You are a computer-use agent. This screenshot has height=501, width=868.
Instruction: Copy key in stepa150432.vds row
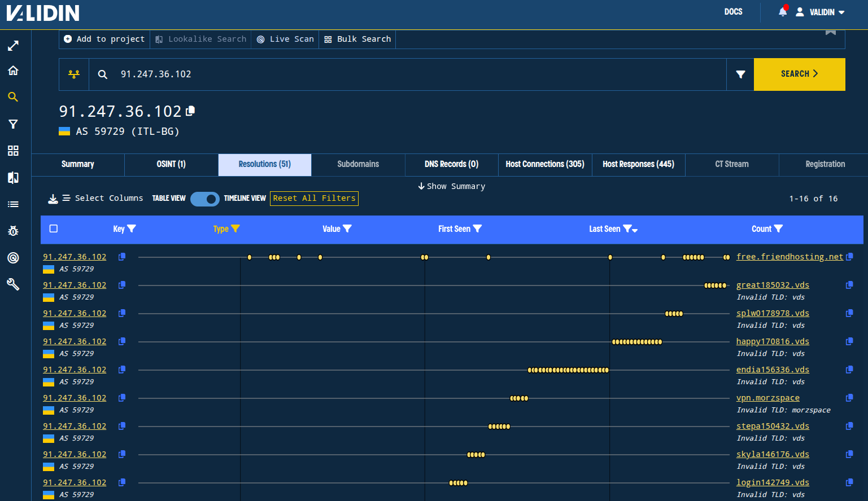(x=121, y=426)
